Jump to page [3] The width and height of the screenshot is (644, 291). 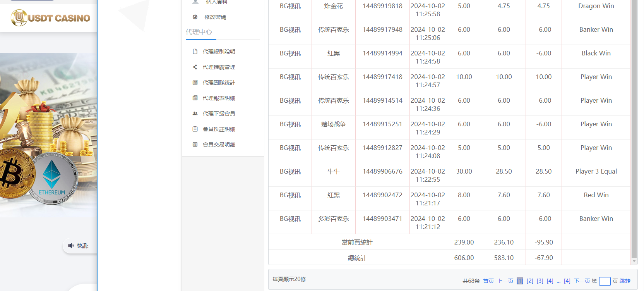click(x=540, y=281)
